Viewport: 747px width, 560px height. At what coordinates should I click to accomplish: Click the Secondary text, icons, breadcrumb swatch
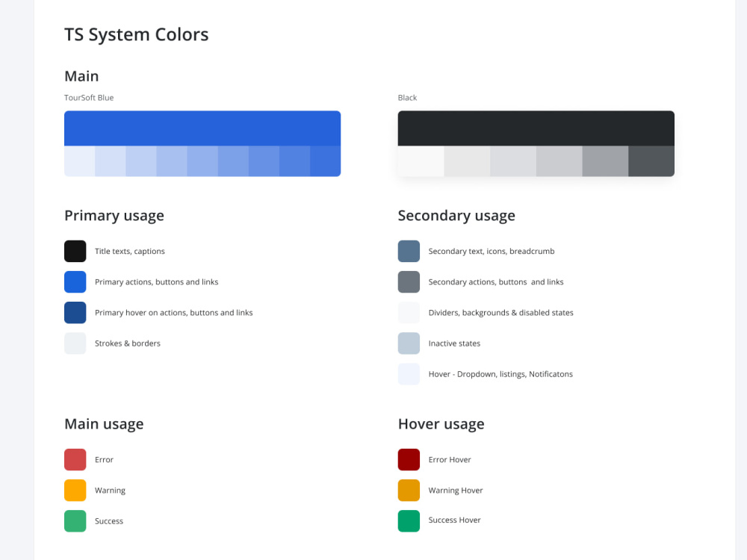[x=409, y=251]
